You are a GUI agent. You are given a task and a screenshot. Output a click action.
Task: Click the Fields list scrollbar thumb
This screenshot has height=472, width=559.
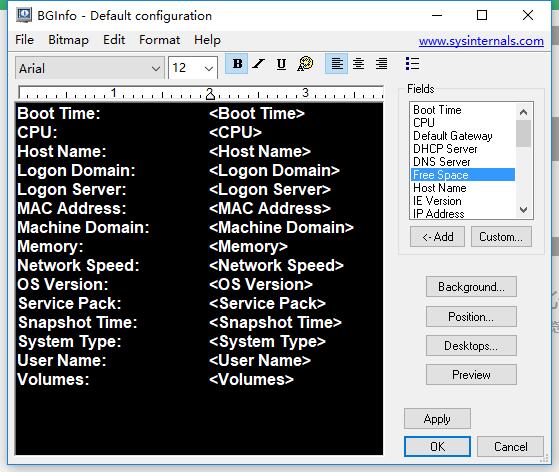click(523, 134)
